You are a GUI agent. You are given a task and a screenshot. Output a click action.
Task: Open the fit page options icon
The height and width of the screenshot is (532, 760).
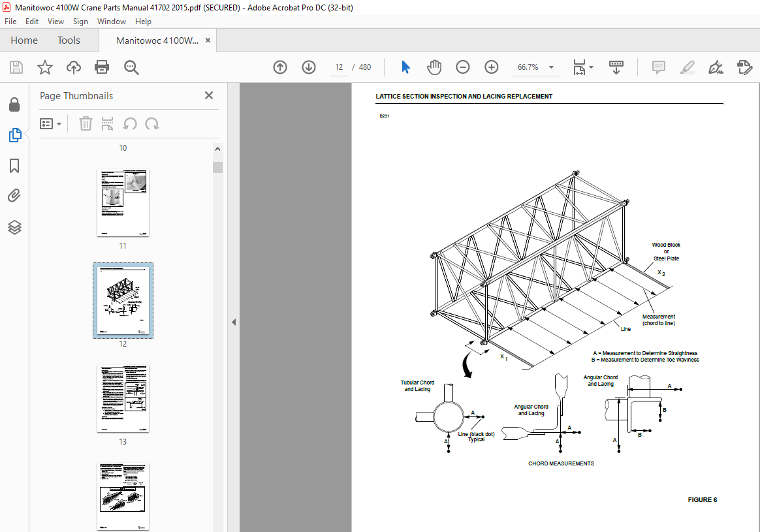pos(579,67)
